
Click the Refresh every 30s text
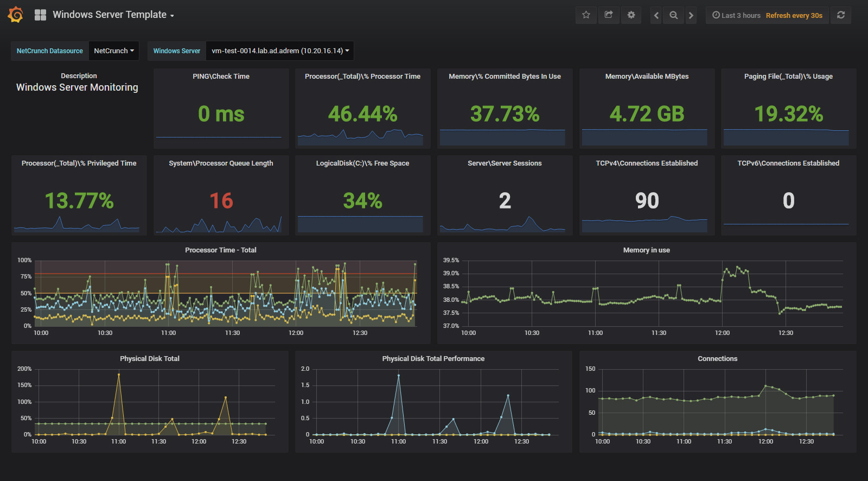pyautogui.click(x=794, y=15)
